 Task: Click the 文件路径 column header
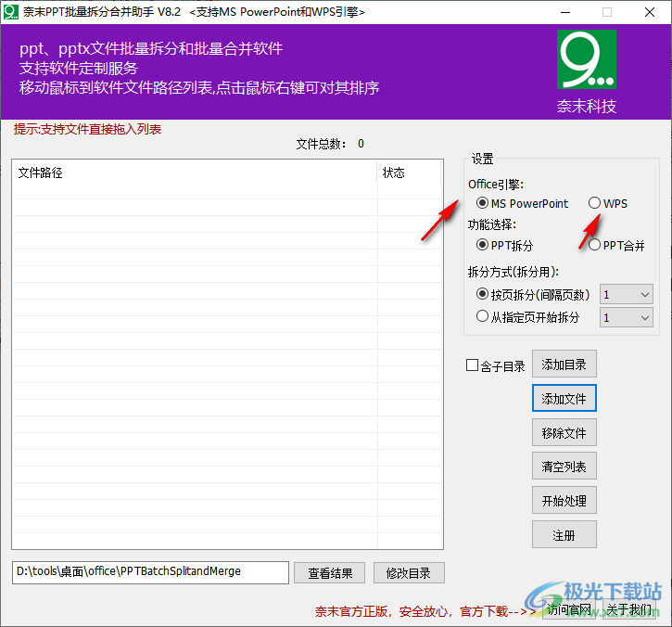[195, 173]
